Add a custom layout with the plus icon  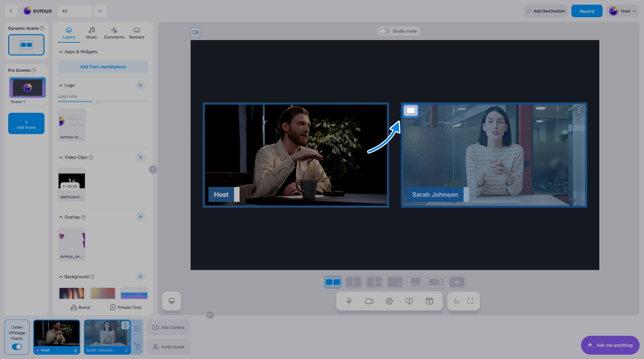[x=457, y=282]
